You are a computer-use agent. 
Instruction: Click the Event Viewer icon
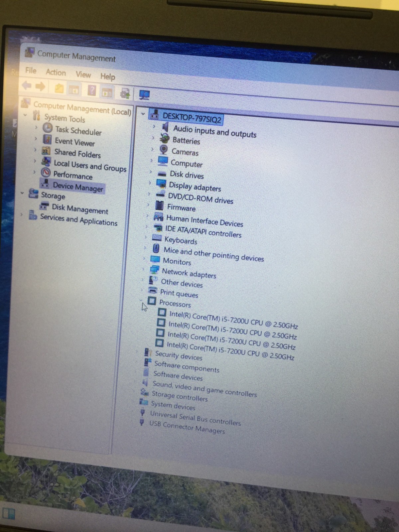click(x=48, y=139)
